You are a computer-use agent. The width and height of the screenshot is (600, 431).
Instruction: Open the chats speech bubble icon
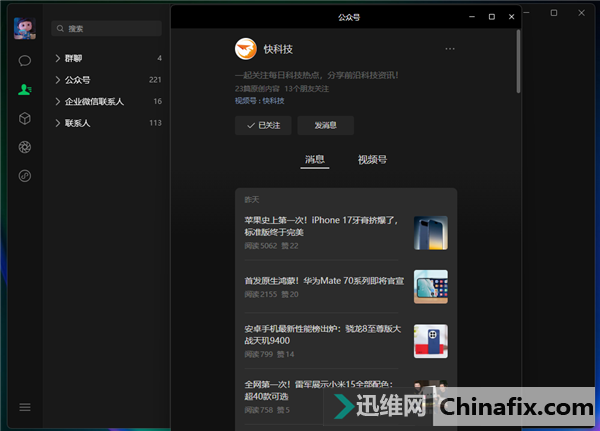click(x=25, y=60)
